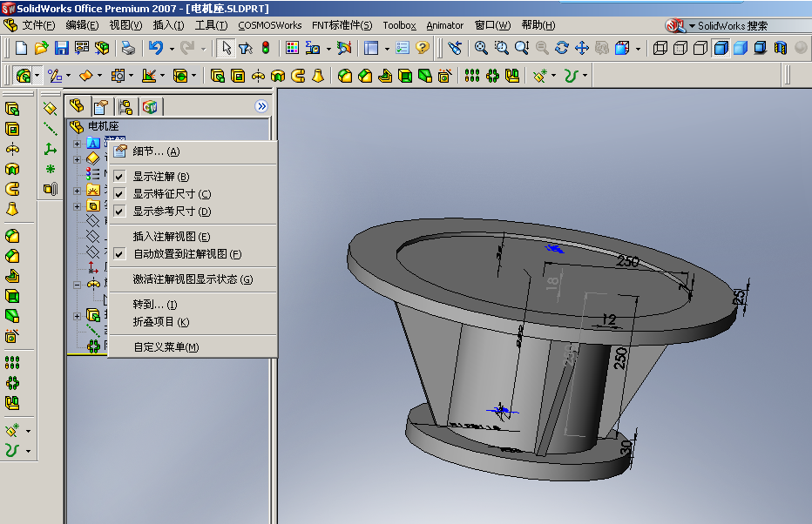Switch to Wireframe display style

[x=660, y=48]
